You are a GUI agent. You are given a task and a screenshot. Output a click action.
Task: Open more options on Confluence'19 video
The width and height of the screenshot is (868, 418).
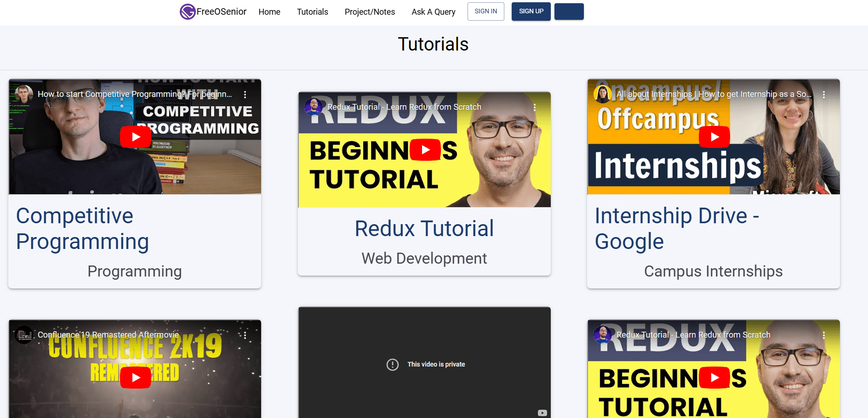[x=245, y=335]
